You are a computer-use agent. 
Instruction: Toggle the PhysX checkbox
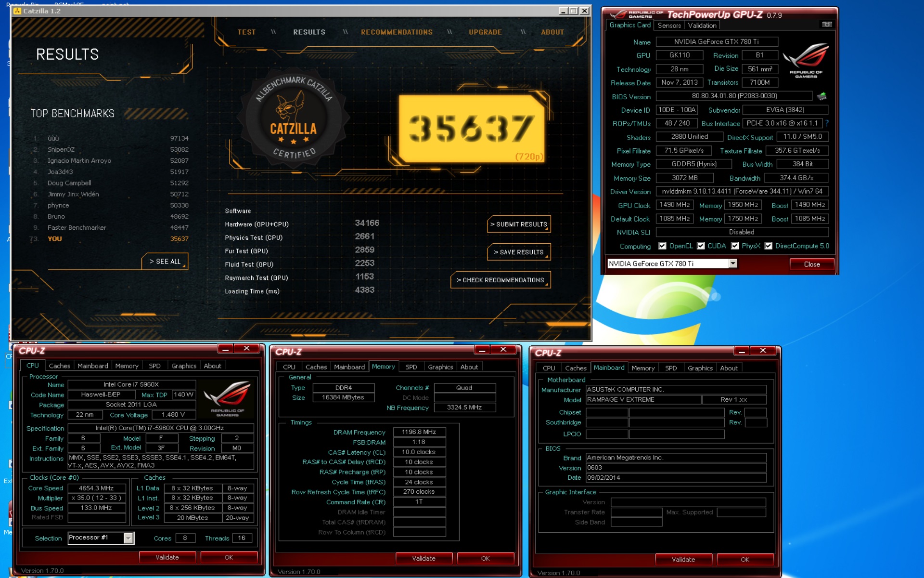point(735,246)
